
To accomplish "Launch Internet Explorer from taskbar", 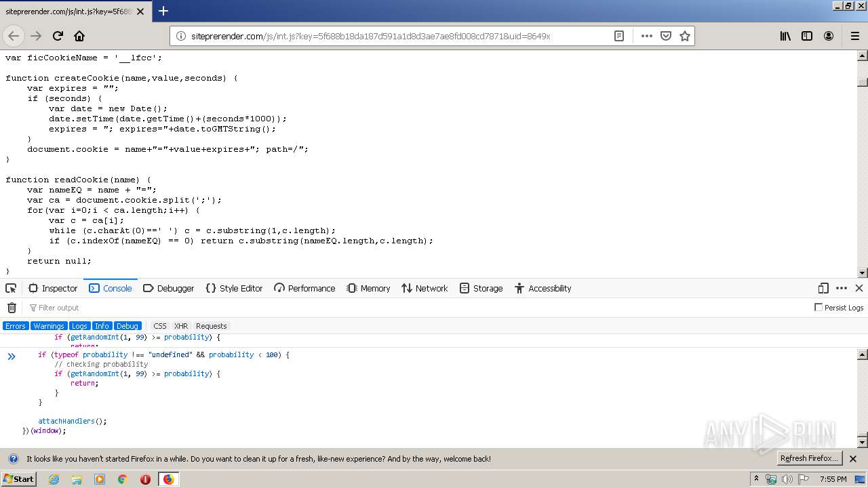I will (54, 479).
